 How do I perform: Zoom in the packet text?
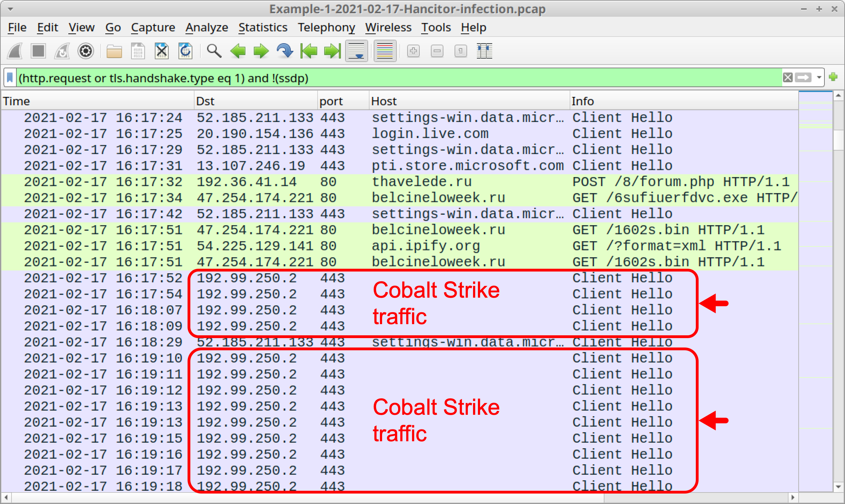coord(413,51)
